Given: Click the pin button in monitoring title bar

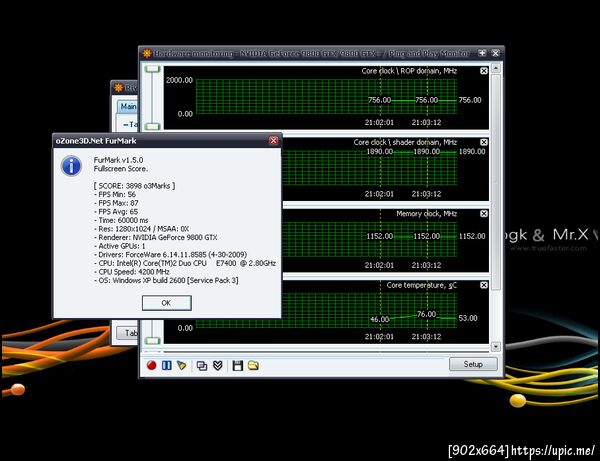Looking at the screenshot, I should [x=483, y=53].
